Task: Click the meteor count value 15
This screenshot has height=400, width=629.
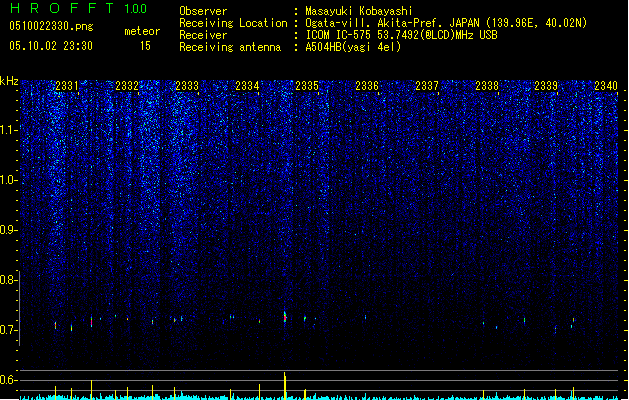Action: point(145,46)
